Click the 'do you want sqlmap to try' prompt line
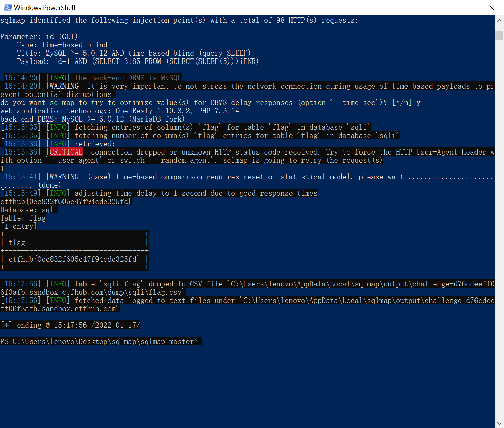This screenshot has width=504, height=428. point(210,103)
